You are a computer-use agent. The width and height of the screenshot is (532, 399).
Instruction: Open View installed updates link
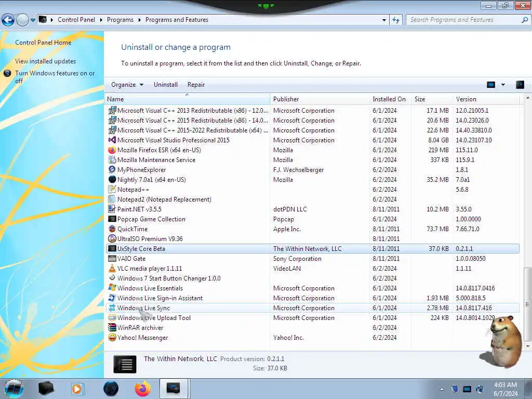click(46, 61)
